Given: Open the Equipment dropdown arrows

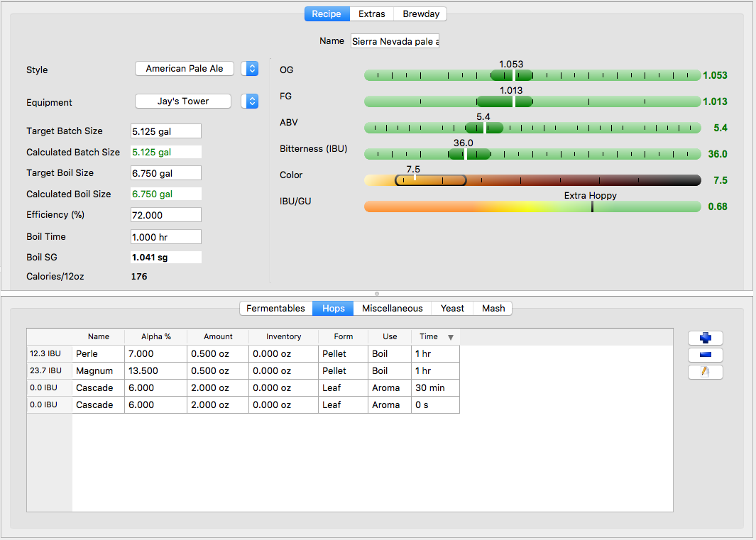Looking at the screenshot, I should 250,101.
